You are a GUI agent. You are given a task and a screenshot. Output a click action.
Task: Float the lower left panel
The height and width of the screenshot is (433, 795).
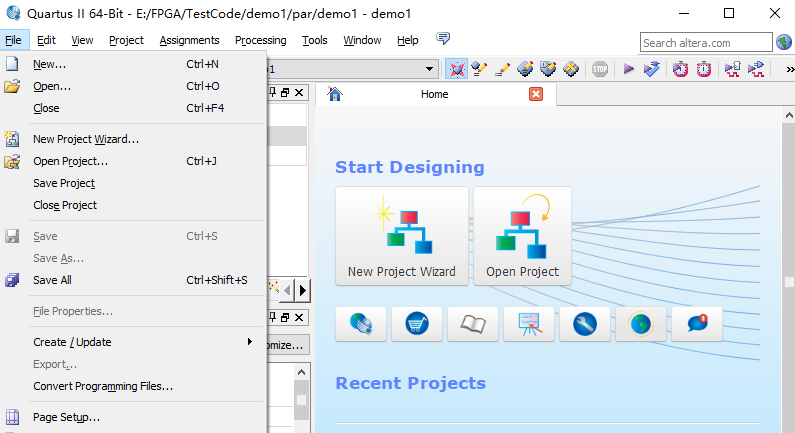pos(285,317)
